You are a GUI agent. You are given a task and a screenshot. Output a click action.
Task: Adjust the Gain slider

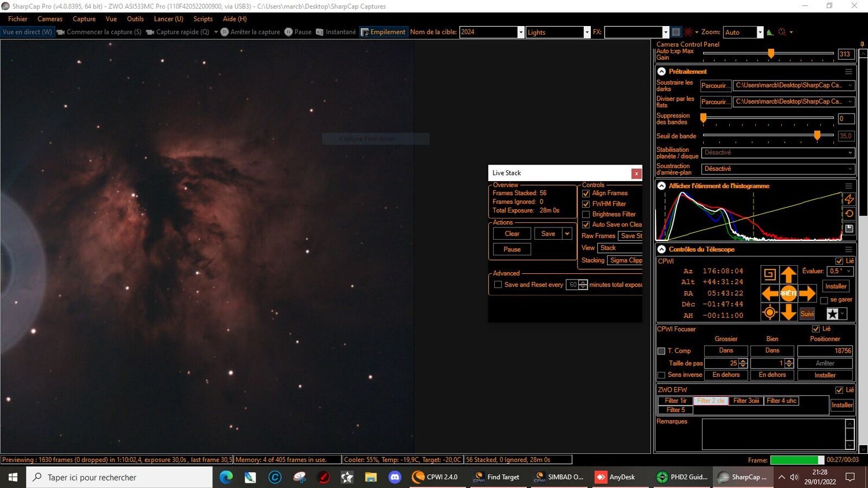point(771,54)
